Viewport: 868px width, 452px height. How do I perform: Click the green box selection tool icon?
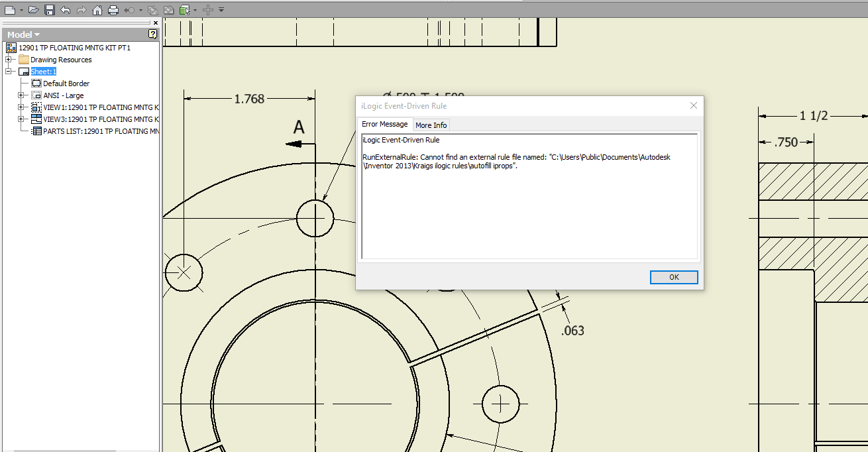click(185, 10)
